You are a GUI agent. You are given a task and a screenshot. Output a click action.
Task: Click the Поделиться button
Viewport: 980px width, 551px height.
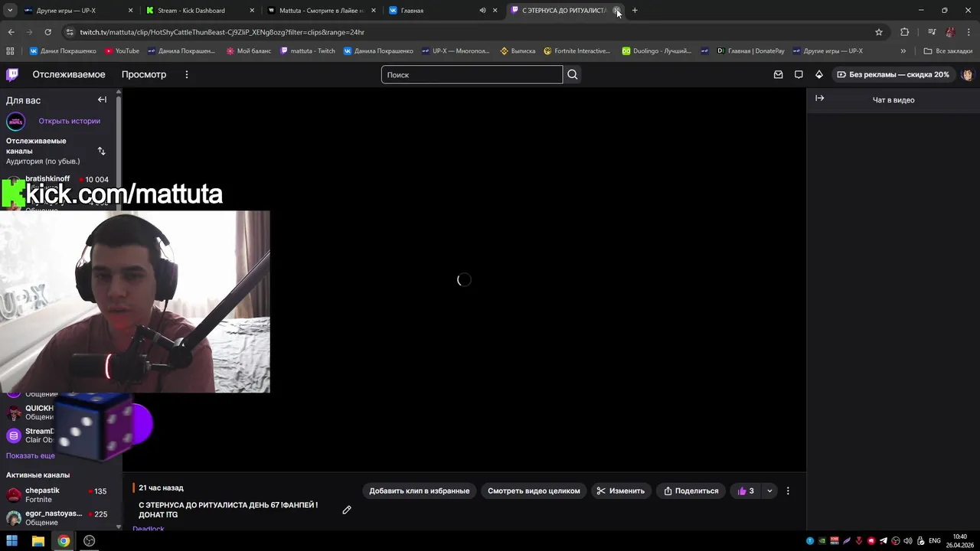pyautogui.click(x=691, y=491)
